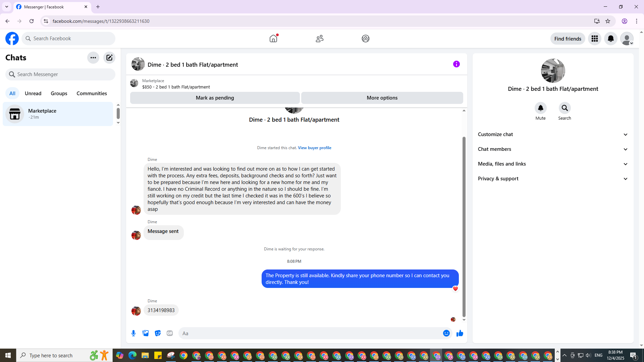Open the emoji picker in message box
Image resolution: width=644 pixels, height=362 pixels.
click(446, 333)
